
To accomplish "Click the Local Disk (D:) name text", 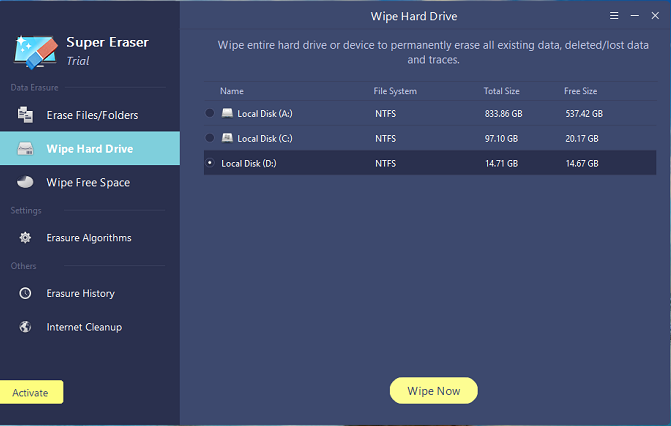I will pos(249,163).
